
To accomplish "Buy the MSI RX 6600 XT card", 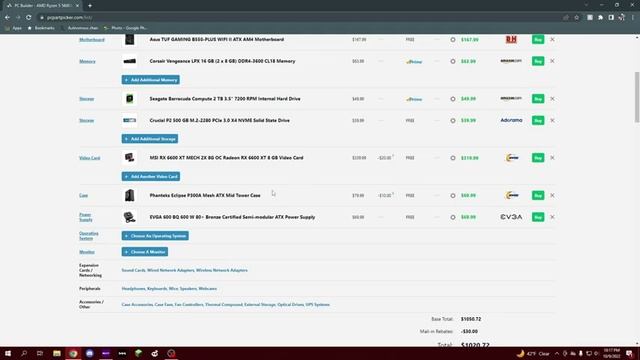I will point(538,158).
